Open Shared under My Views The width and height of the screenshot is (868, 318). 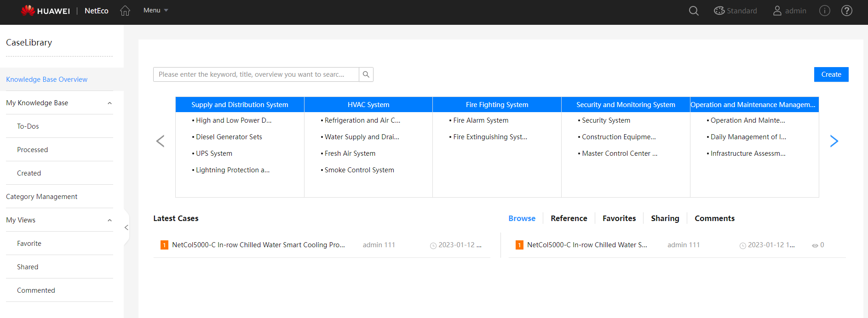coord(28,267)
